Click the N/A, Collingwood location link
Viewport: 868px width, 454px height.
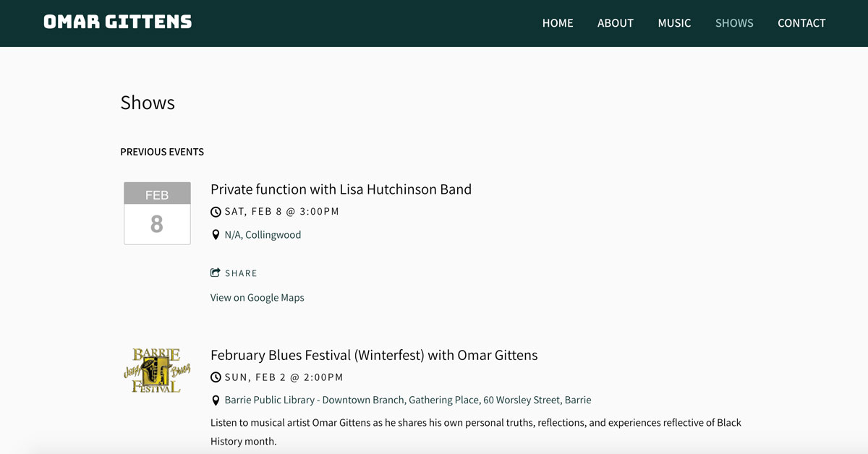click(x=263, y=235)
